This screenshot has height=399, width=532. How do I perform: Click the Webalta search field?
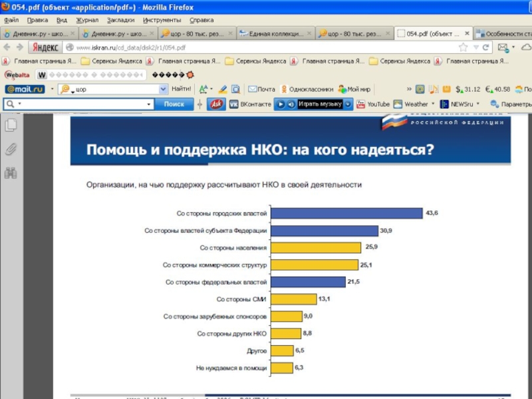click(x=91, y=74)
